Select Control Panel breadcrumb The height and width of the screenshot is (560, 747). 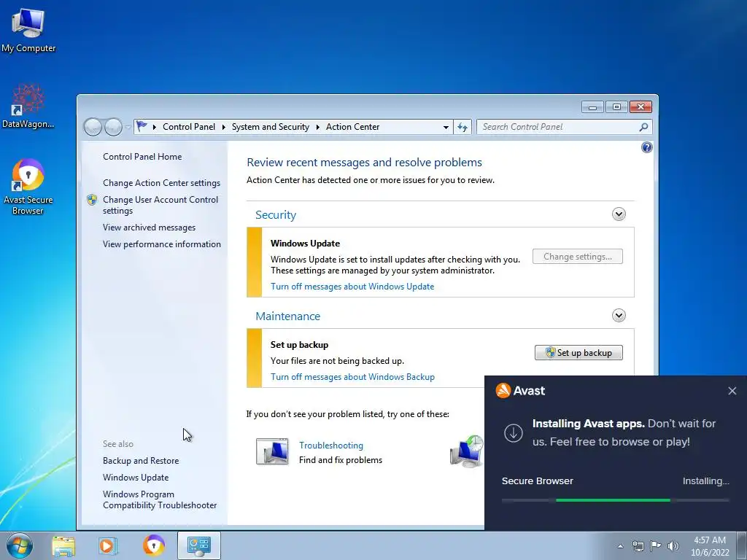189,127
